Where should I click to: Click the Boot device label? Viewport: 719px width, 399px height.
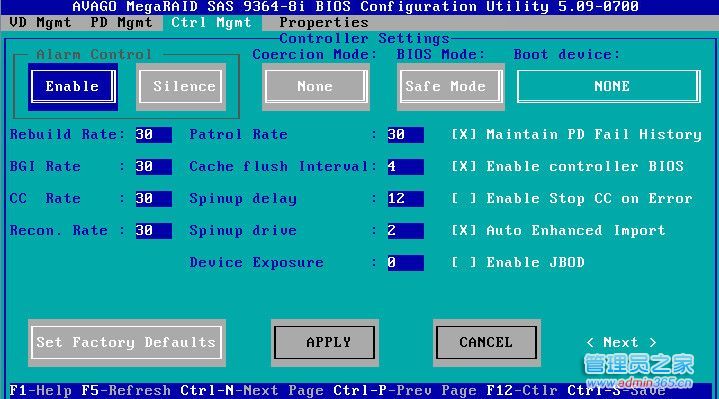pos(567,55)
